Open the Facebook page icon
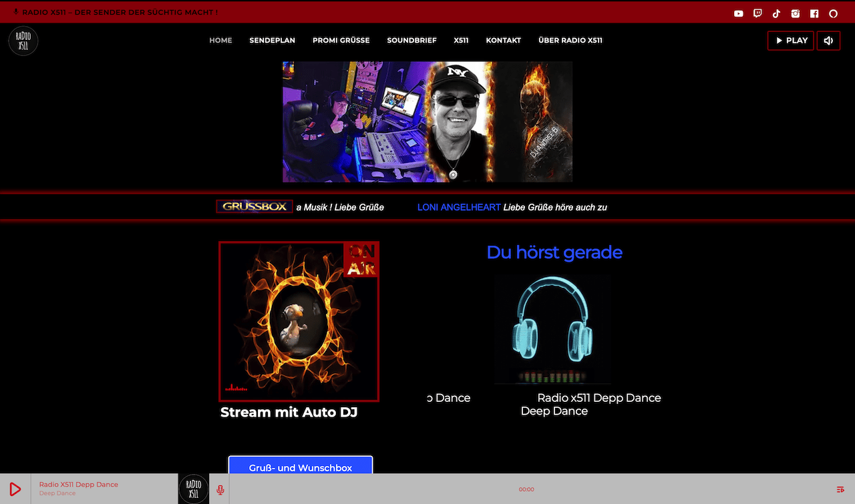Image resolution: width=855 pixels, height=504 pixels. pyautogui.click(x=814, y=13)
